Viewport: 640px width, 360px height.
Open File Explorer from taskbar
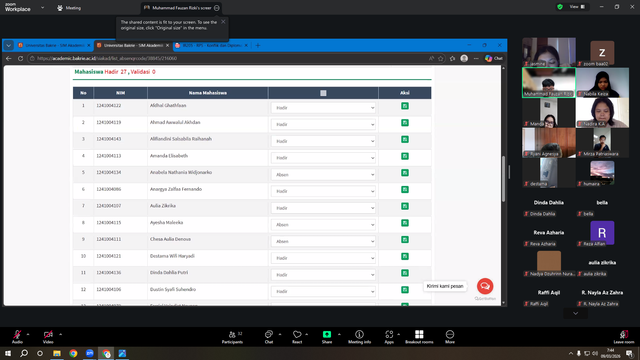pyautogui.click(x=57, y=353)
